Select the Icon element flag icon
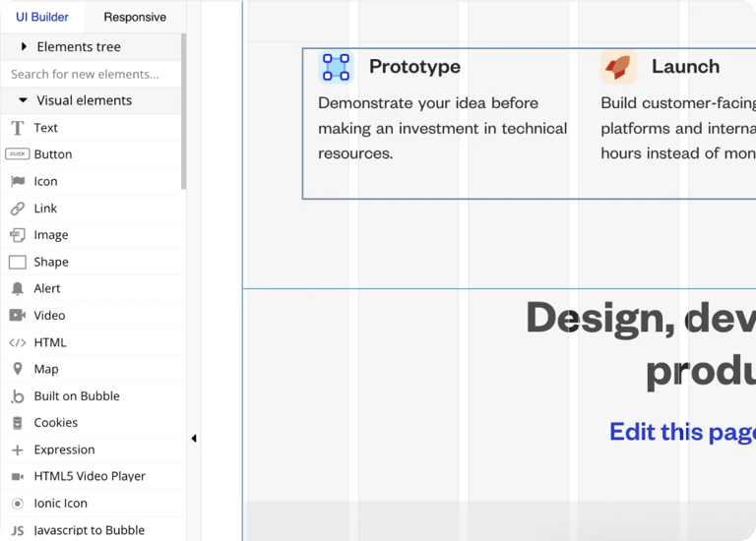 (18, 181)
